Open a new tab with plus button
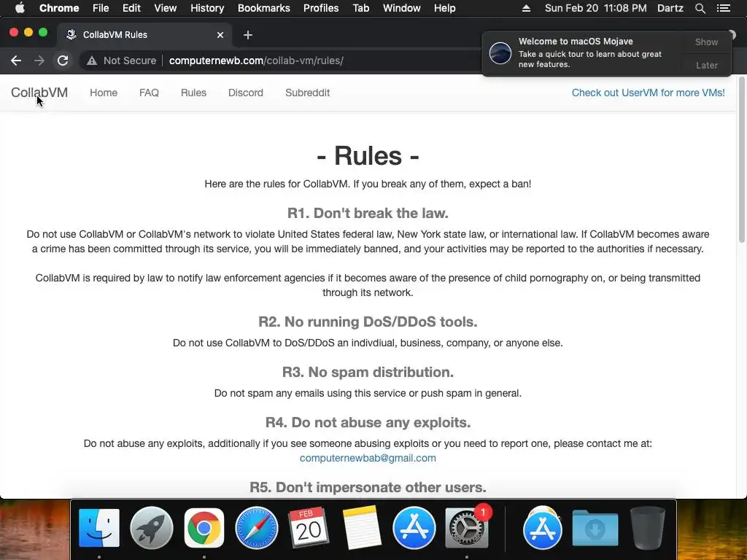Viewport: 747px width, 560px height. coord(248,35)
